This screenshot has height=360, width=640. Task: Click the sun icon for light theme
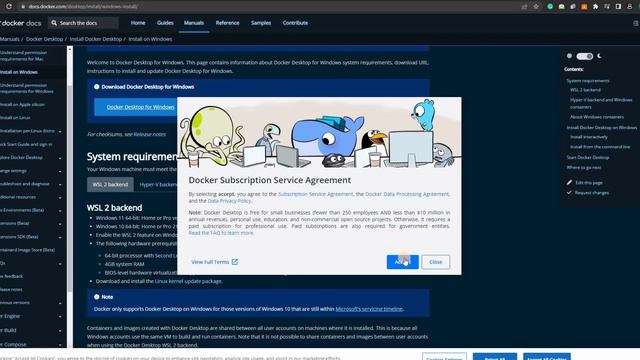(x=569, y=56)
